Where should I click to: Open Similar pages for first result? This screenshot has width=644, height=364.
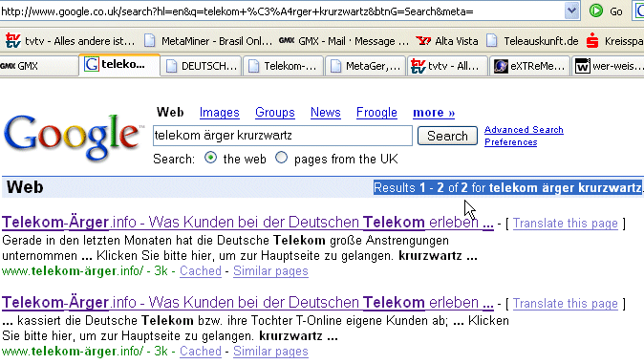[x=270, y=271]
